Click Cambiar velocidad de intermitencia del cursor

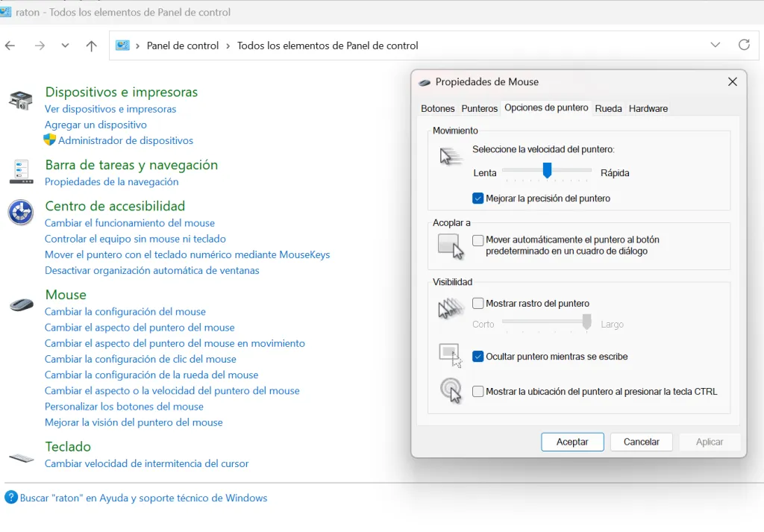[x=147, y=464]
